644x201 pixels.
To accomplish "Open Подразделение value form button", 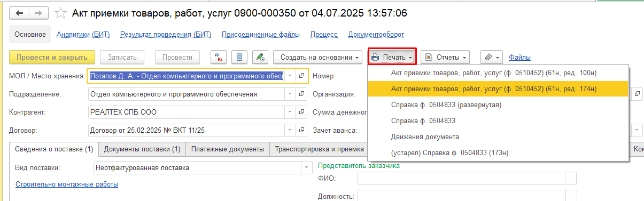I will pos(301,94).
